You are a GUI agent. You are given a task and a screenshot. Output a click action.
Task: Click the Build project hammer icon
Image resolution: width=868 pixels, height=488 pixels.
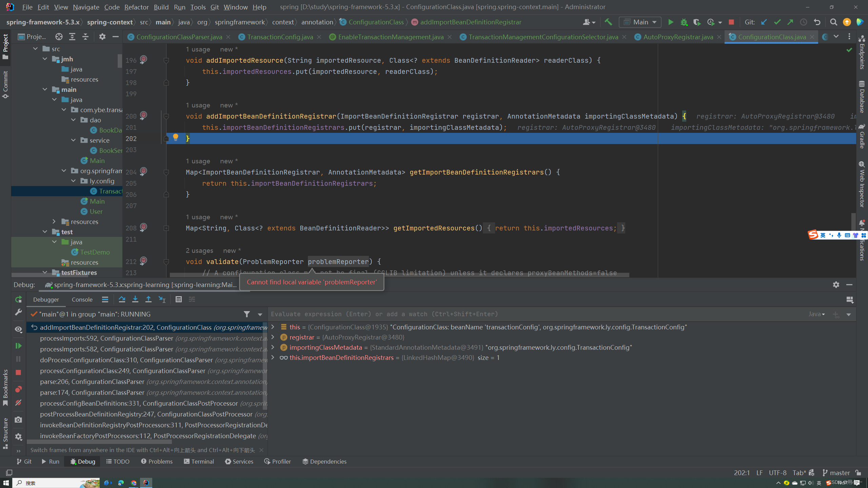click(x=608, y=22)
